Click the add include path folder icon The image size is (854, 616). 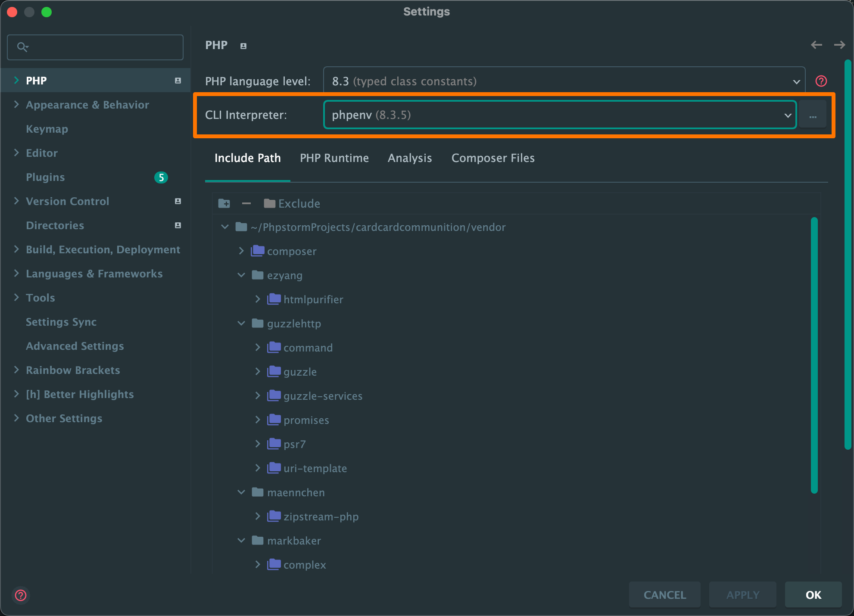[224, 203]
